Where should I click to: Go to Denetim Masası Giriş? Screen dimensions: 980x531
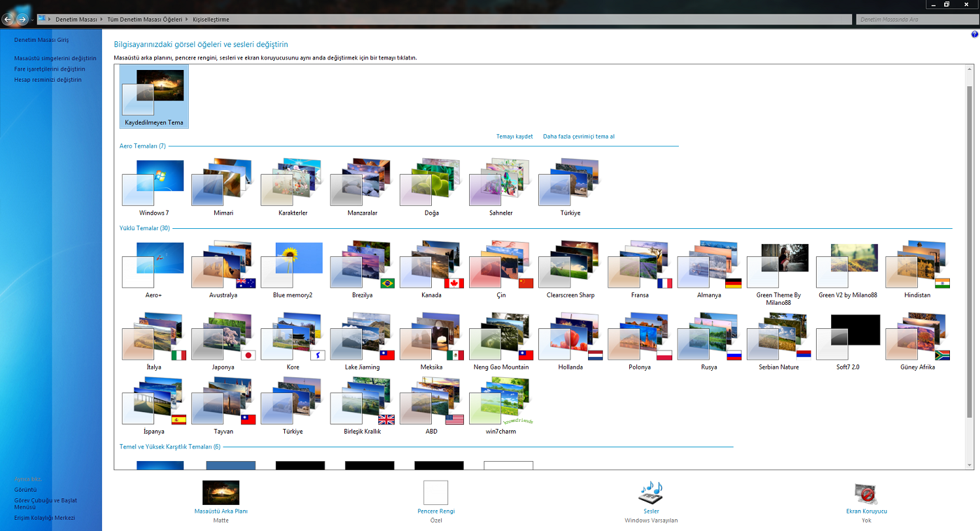[41, 40]
